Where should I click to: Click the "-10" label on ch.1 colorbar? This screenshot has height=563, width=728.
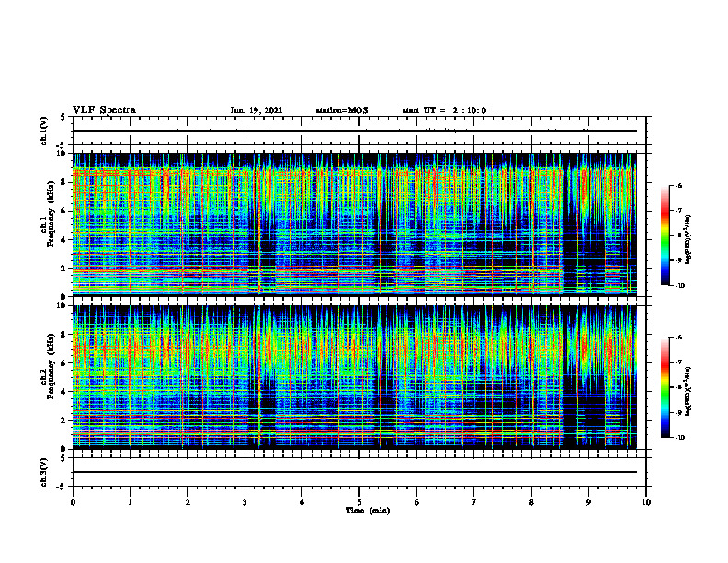679,286
